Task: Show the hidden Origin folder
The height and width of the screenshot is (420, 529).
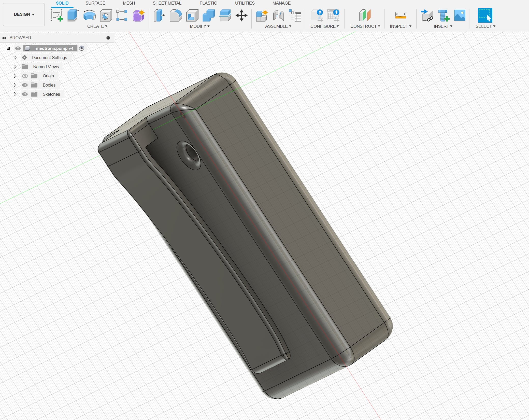Action: (x=25, y=76)
